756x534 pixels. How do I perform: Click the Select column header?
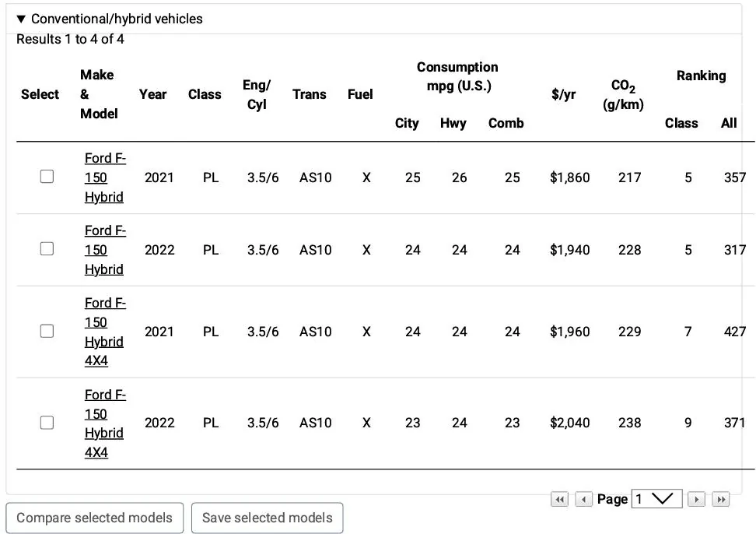[x=40, y=94]
